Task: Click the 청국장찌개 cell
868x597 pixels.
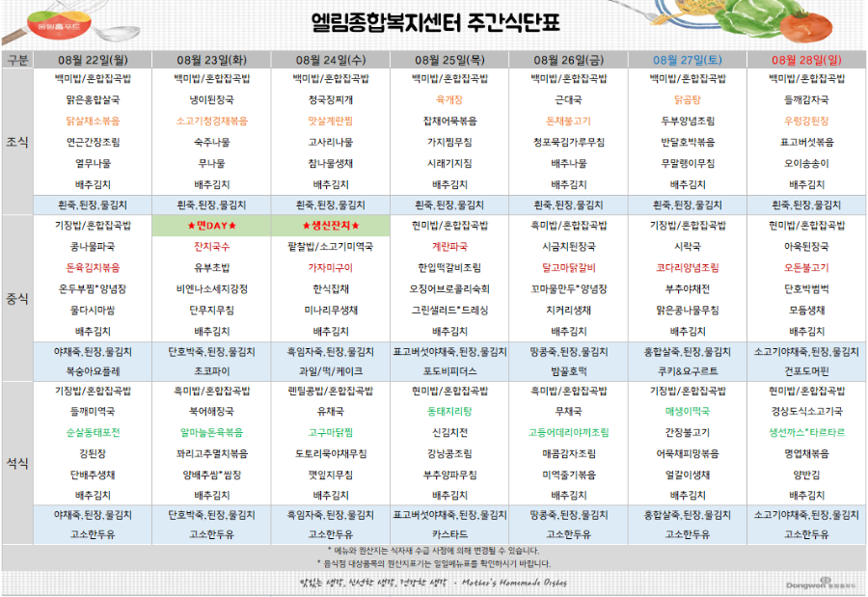Action: (x=331, y=99)
